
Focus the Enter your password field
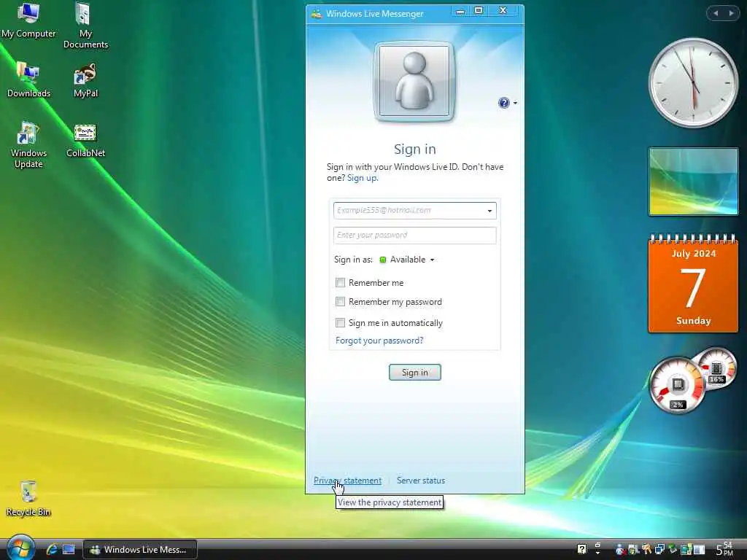tap(414, 236)
